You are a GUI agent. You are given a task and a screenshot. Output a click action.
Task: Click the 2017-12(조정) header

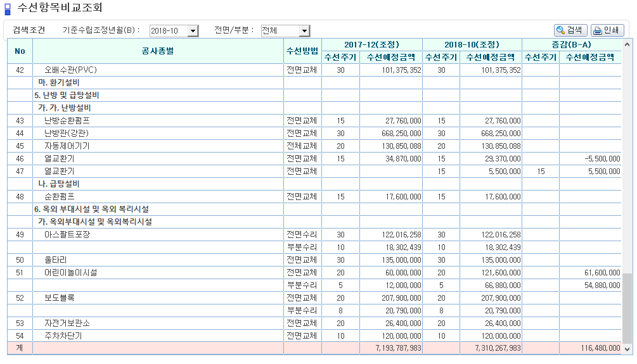coord(371,45)
